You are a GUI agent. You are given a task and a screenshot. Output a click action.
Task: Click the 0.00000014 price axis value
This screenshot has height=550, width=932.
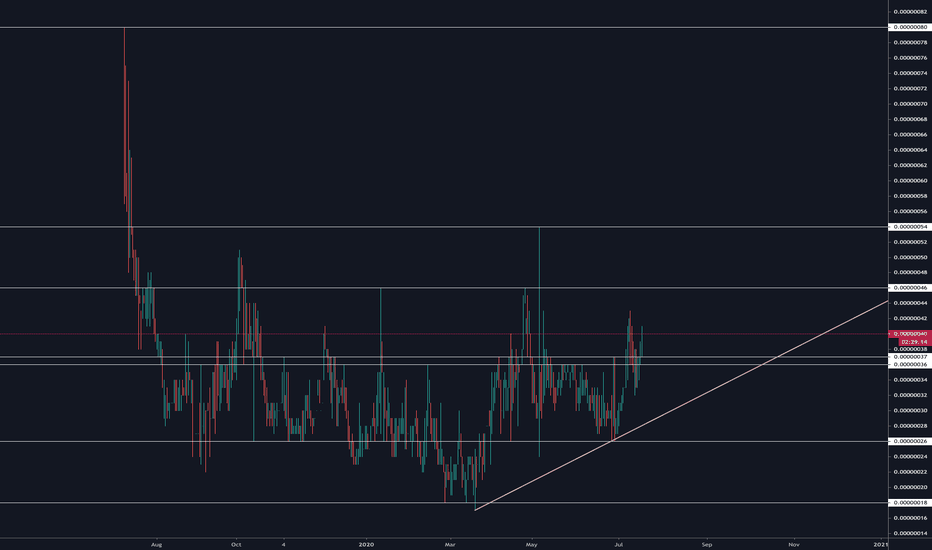click(x=911, y=533)
